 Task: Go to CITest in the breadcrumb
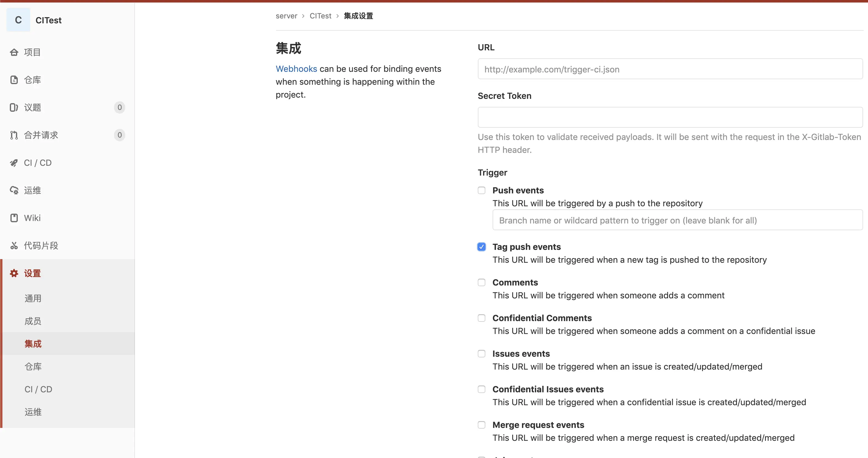(321, 16)
